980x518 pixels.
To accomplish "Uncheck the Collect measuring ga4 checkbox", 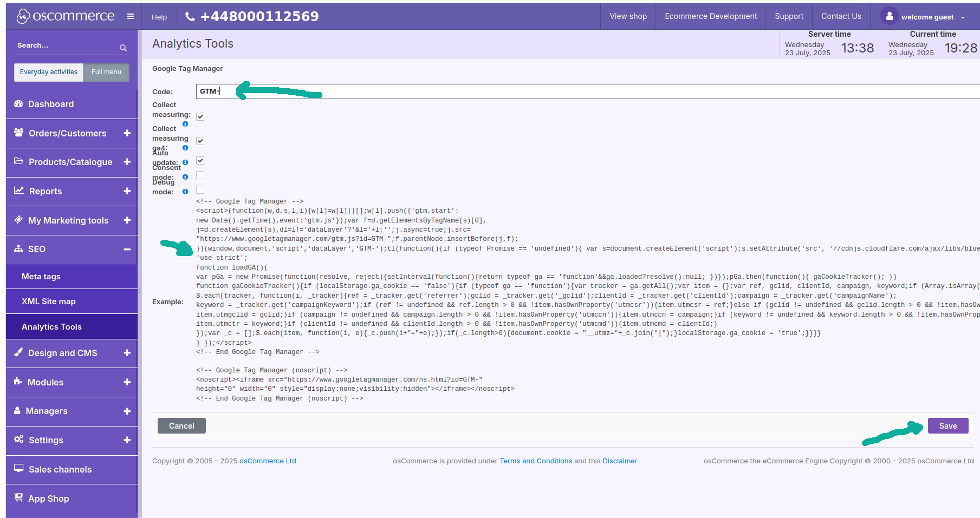I will click(200, 141).
